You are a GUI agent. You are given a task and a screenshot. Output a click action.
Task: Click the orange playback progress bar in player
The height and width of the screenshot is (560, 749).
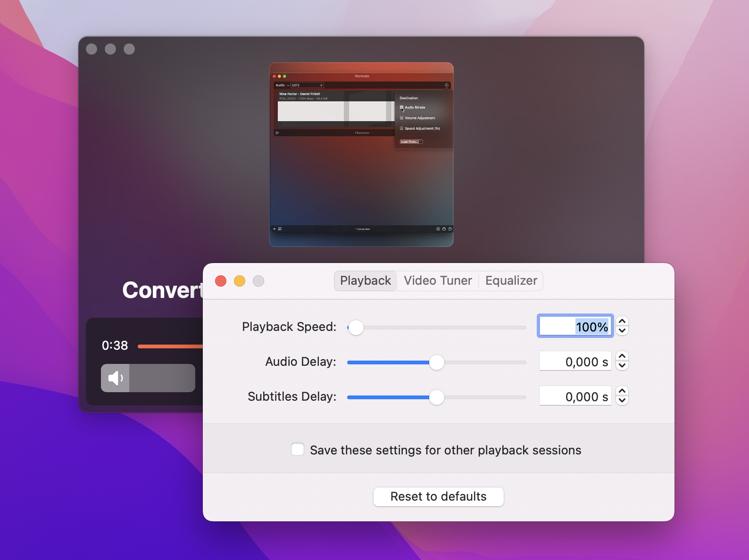pyautogui.click(x=170, y=346)
